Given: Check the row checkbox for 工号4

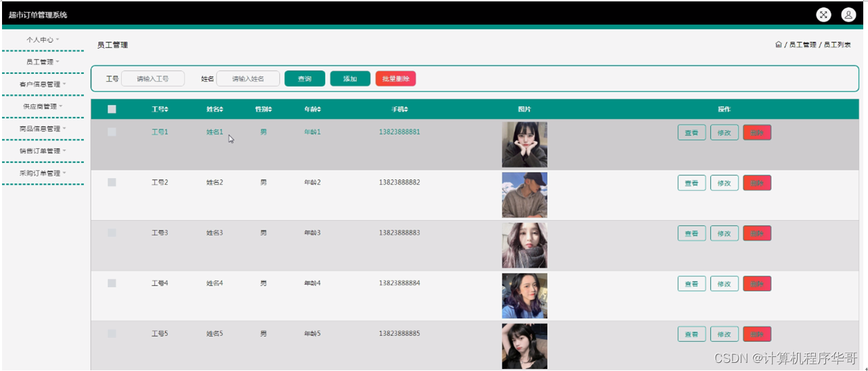Looking at the screenshot, I should (112, 283).
